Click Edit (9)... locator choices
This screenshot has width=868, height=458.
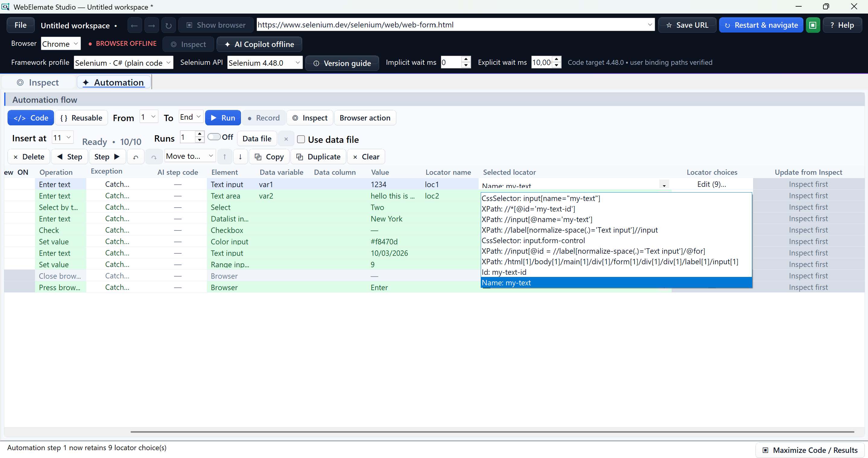tap(712, 184)
